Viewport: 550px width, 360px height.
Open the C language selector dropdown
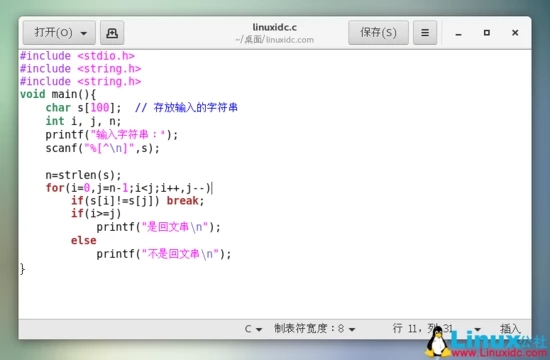(253, 329)
